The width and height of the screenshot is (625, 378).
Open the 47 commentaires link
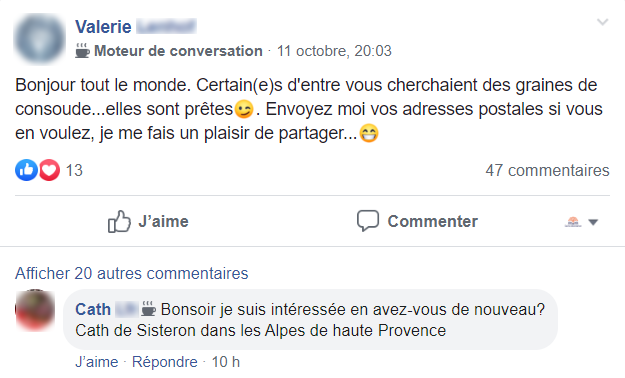pos(547,170)
